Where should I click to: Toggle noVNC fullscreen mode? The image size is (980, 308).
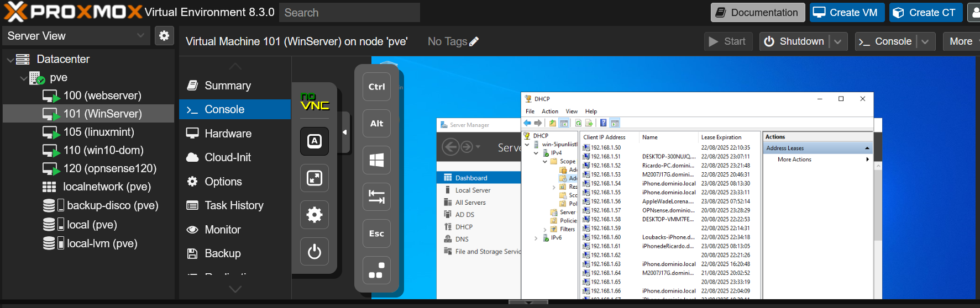pyautogui.click(x=315, y=178)
